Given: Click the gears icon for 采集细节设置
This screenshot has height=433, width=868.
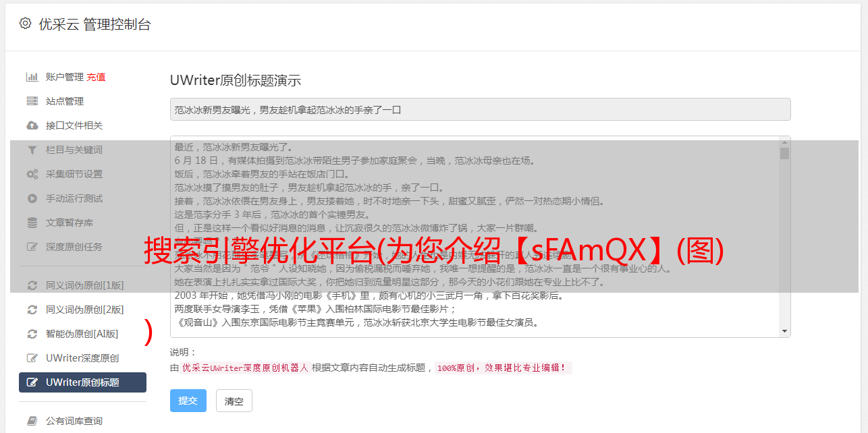Looking at the screenshot, I should [x=32, y=174].
